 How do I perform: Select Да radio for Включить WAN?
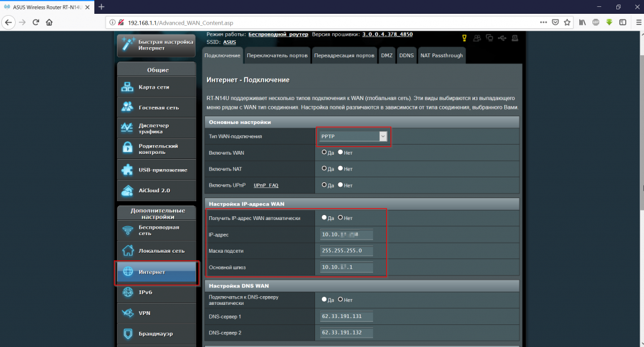tap(324, 152)
